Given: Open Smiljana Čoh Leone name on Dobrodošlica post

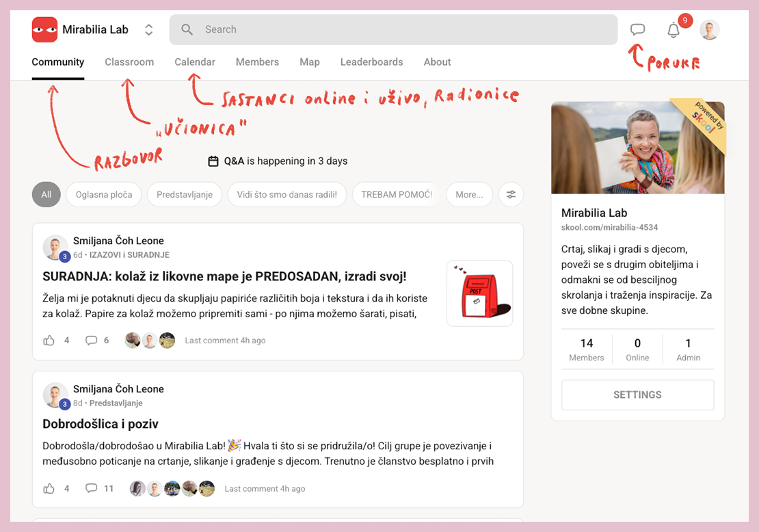Looking at the screenshot, I should tap(118, 388).
